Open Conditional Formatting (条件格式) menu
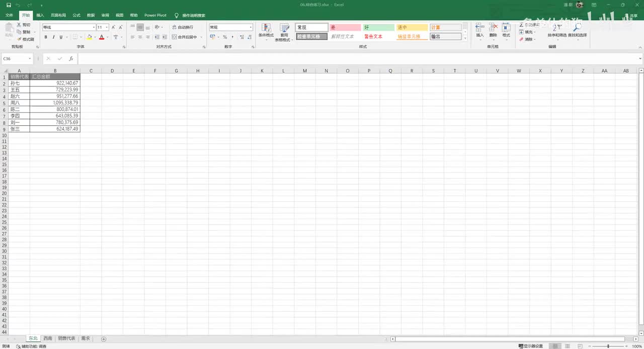This screenshot has height=349, width=644. (x=266, y=32)
